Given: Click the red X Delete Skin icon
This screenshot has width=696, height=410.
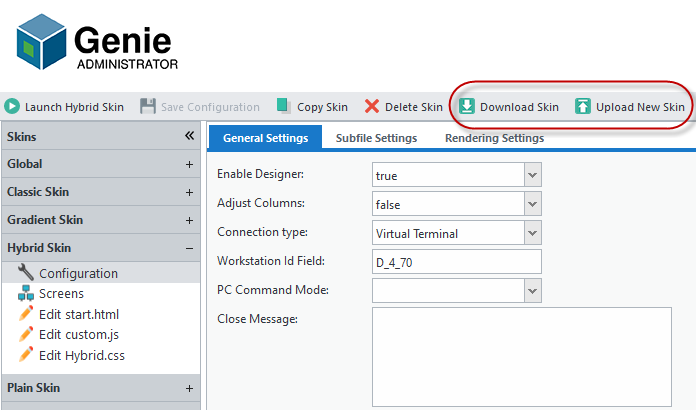Looking at the screenshot, I should coord(372,106).
